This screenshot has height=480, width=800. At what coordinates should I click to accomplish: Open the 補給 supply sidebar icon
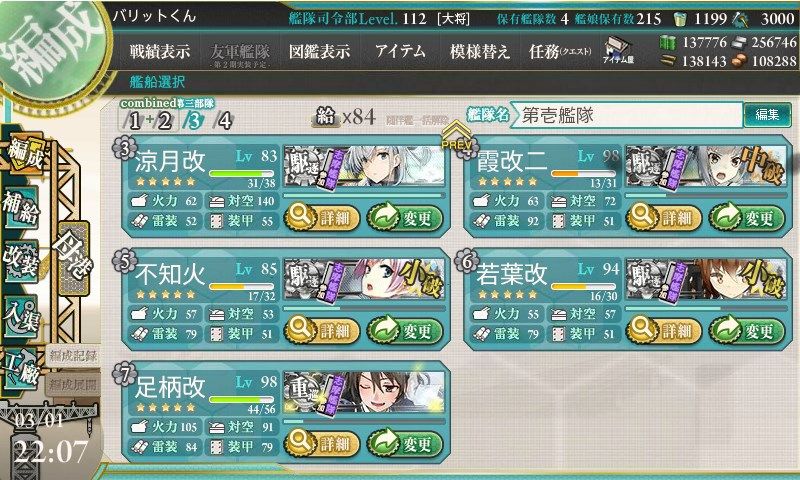(21, 207)
